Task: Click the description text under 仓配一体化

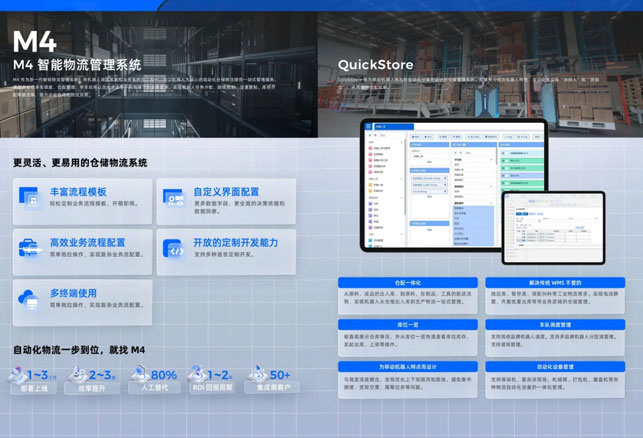Action: [x=408, y=298]
